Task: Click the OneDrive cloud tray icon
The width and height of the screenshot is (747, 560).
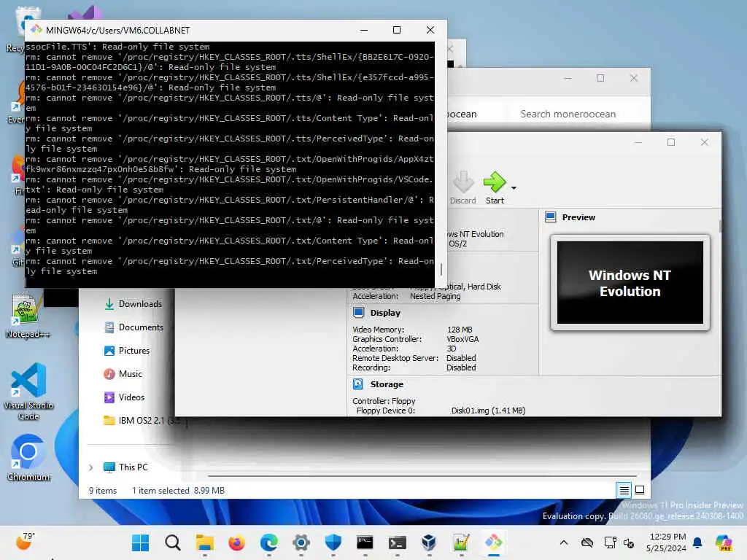Action: coord(587,542)
